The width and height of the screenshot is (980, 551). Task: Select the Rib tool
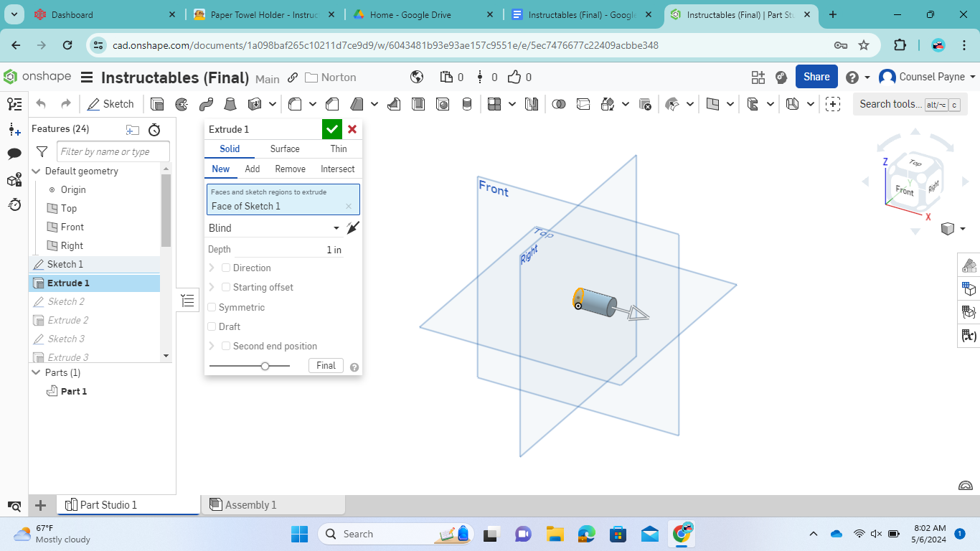point(394,104)
